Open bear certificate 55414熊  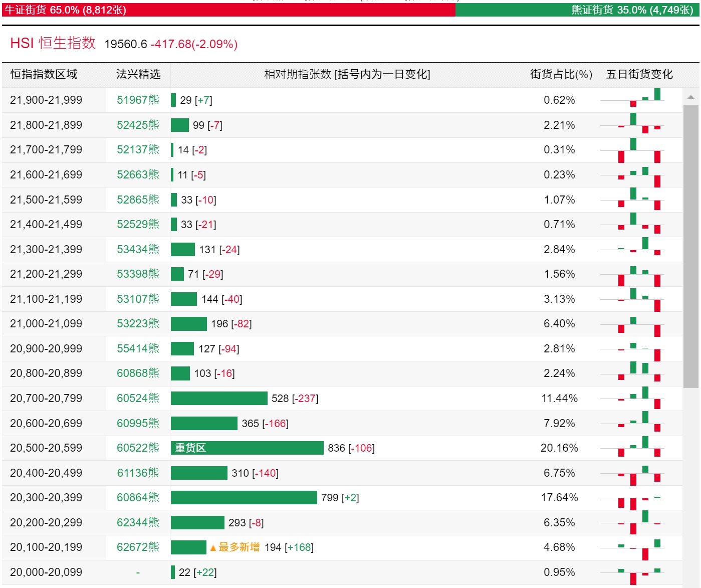pyautogui.click(x=138, y=348)
